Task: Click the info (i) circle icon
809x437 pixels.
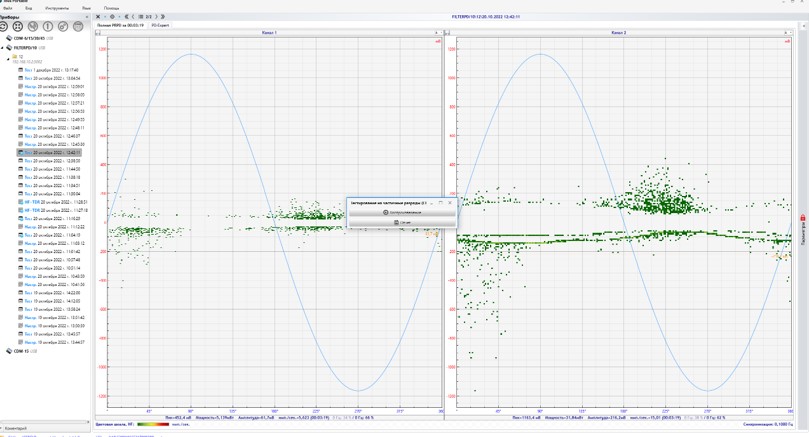Action: [48, 26]
